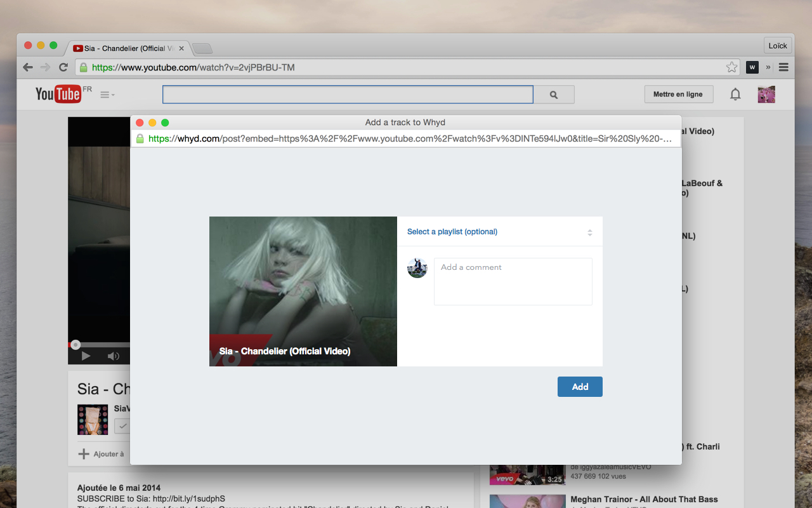Click the plus icon beside Ajouter à
The image size is (812, 508).
coord(84,454)
